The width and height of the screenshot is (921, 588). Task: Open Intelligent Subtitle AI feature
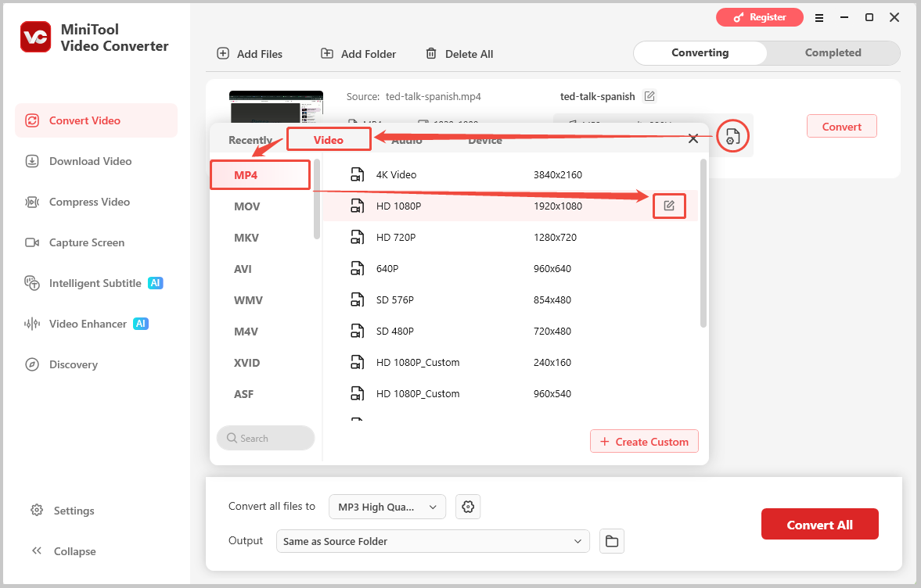(93, 283)
